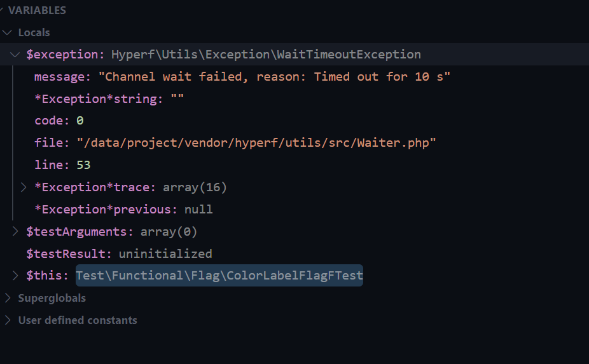Collapse the $exception variable chevron

click(15, 55)
